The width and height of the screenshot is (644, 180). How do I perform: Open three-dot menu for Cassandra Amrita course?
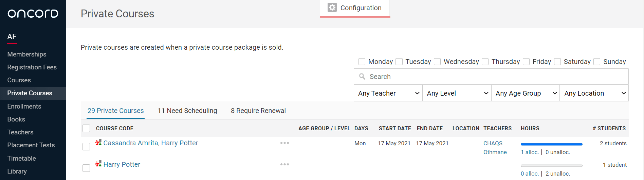tap(284, 143)
